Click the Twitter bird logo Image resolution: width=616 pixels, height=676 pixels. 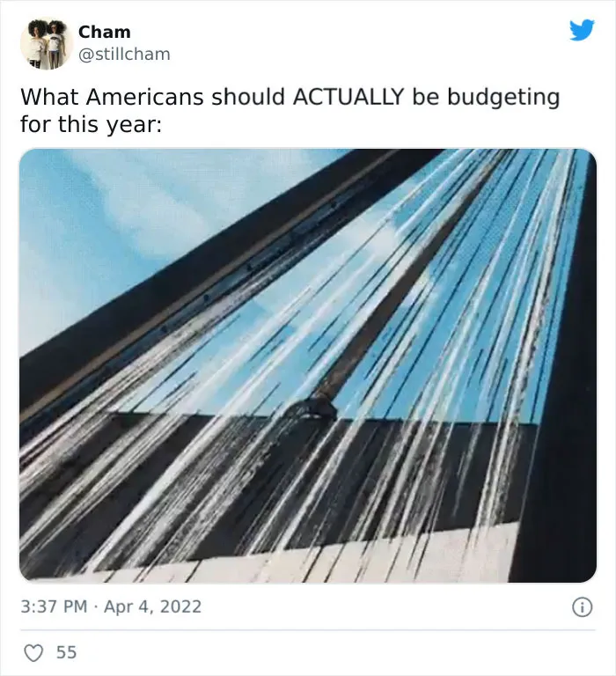click(x=582, y=30)
